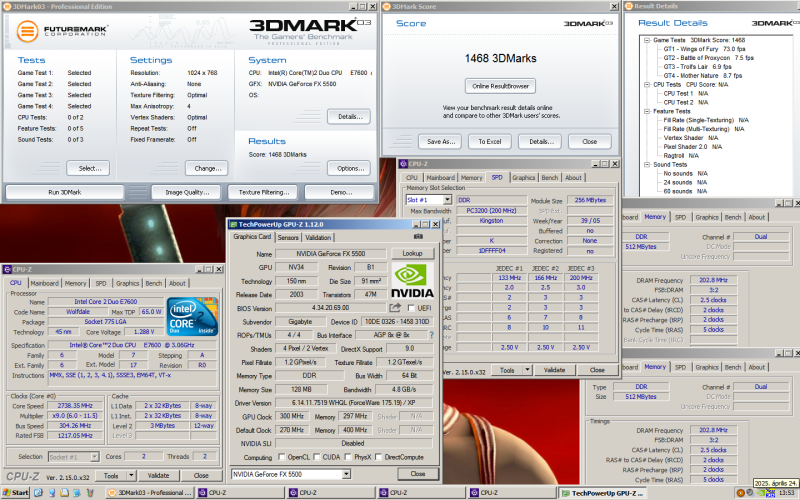Collapse the Feature Tests tree node
Screen dimensions: 800x500
(x=647, y=111)
